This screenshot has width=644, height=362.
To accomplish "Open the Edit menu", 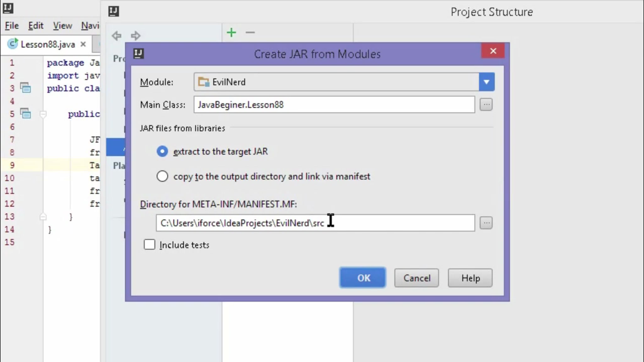I will point(36,26).
